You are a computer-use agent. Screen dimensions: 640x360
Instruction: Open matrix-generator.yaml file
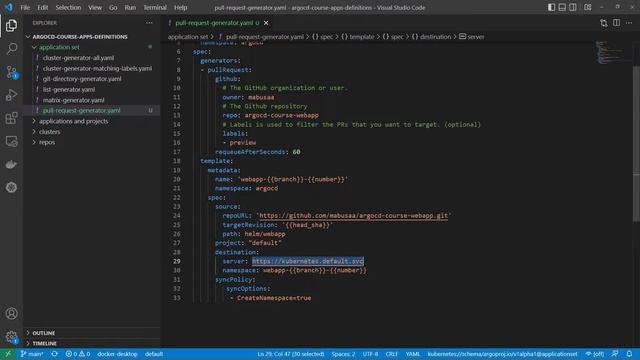[73, 100]
